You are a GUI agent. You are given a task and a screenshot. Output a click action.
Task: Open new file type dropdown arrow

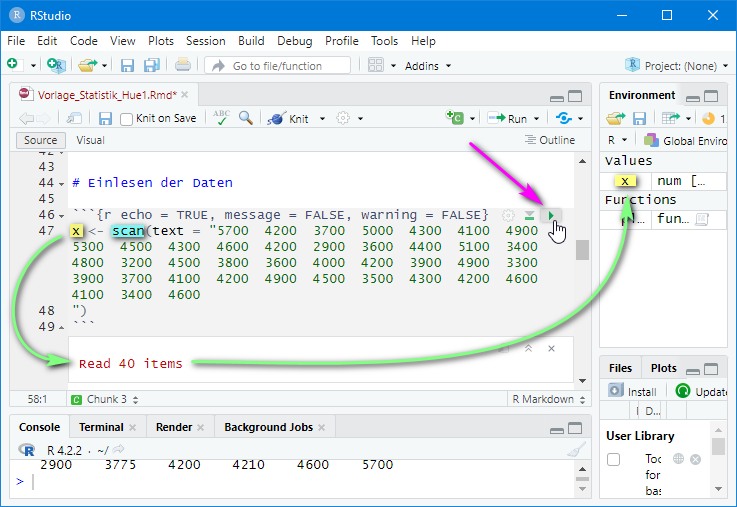(x=33, y=66)
